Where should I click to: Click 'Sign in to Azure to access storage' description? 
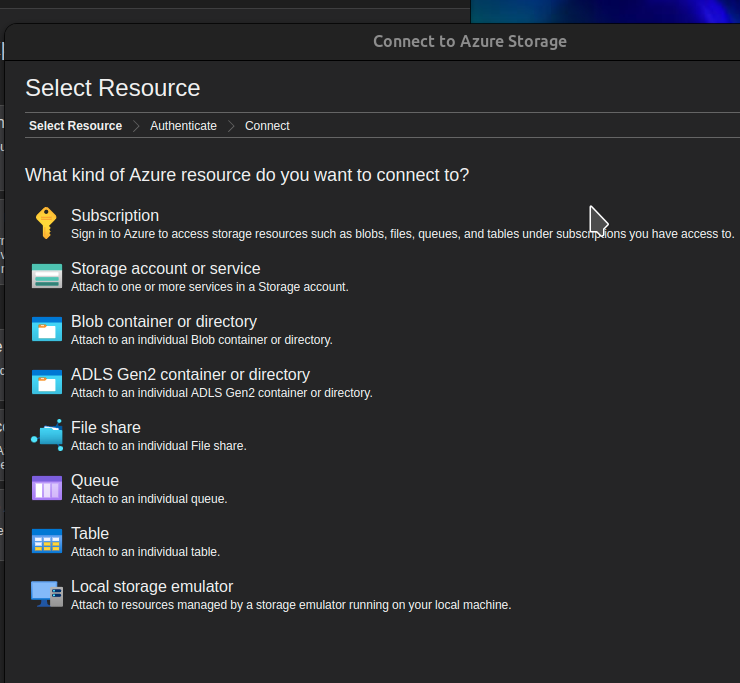(x=403, y=234)
